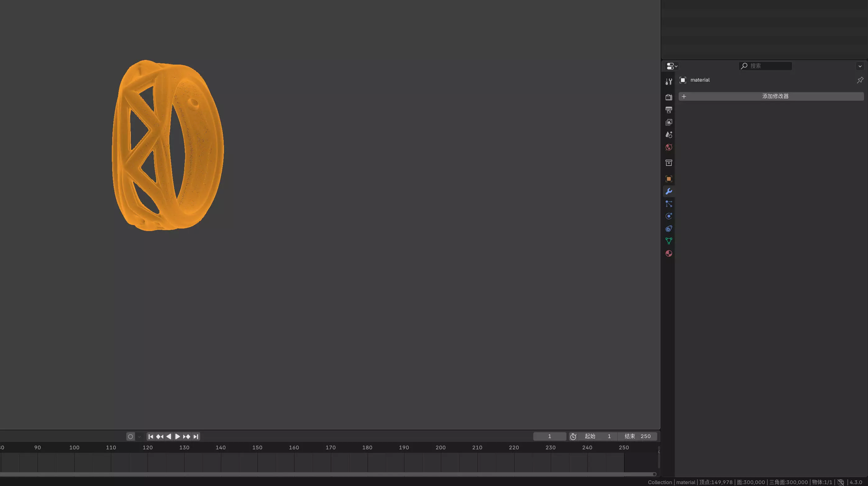868x486 pixels.
Task: Open the Physics properties tab
Action: [669, 216]
